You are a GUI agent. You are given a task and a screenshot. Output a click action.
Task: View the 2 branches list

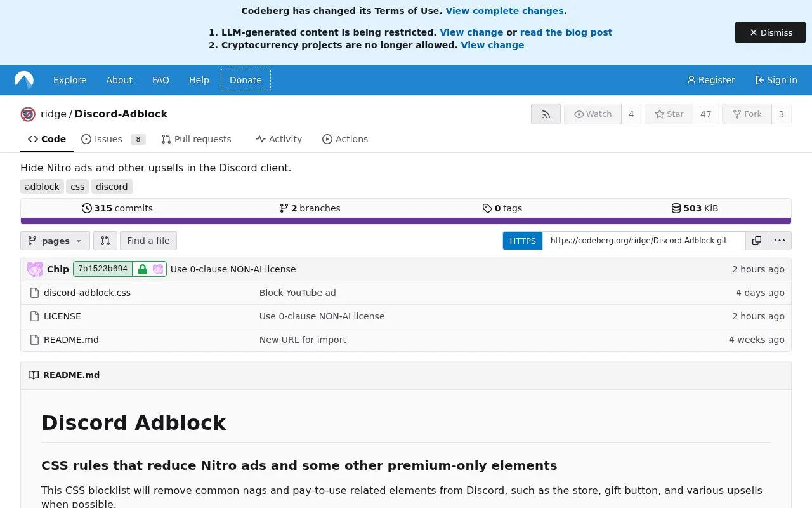(310, 208)
